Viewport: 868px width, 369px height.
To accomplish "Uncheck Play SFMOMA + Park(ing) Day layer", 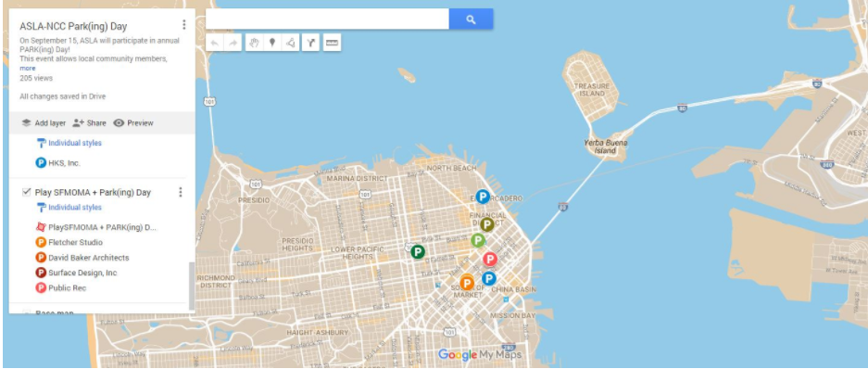I will [x=26, y=192].
